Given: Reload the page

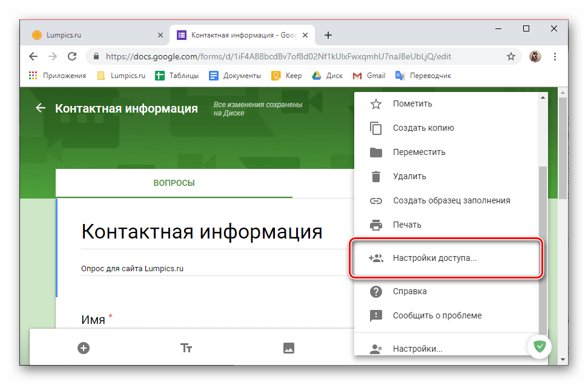Looking at the screenshot, I should coord(72,56).
